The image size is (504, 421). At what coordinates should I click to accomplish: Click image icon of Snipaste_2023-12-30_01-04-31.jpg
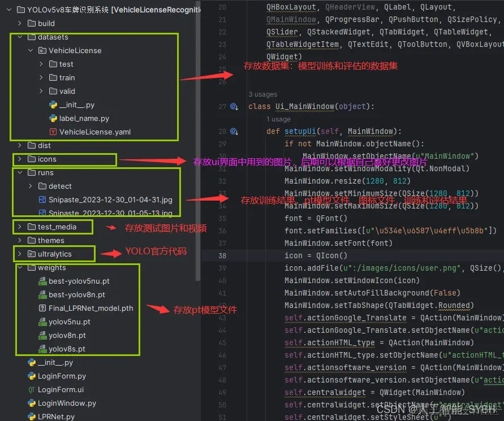[x=42, y=199]
